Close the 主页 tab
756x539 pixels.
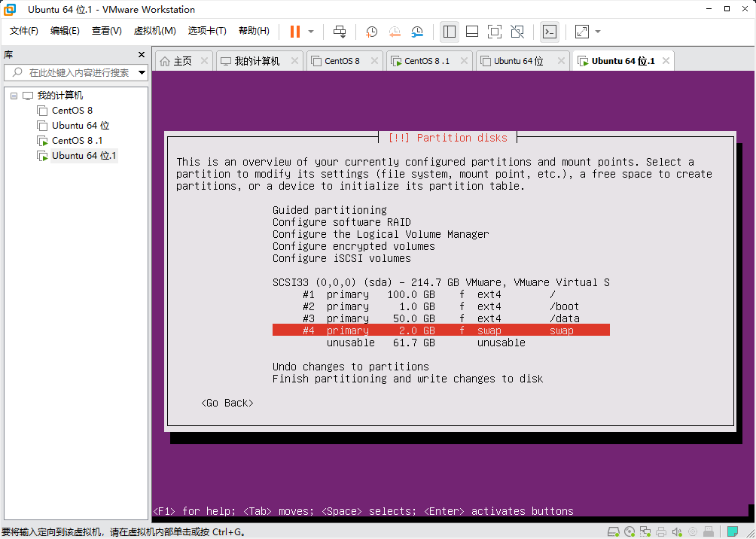coord(204,61)
